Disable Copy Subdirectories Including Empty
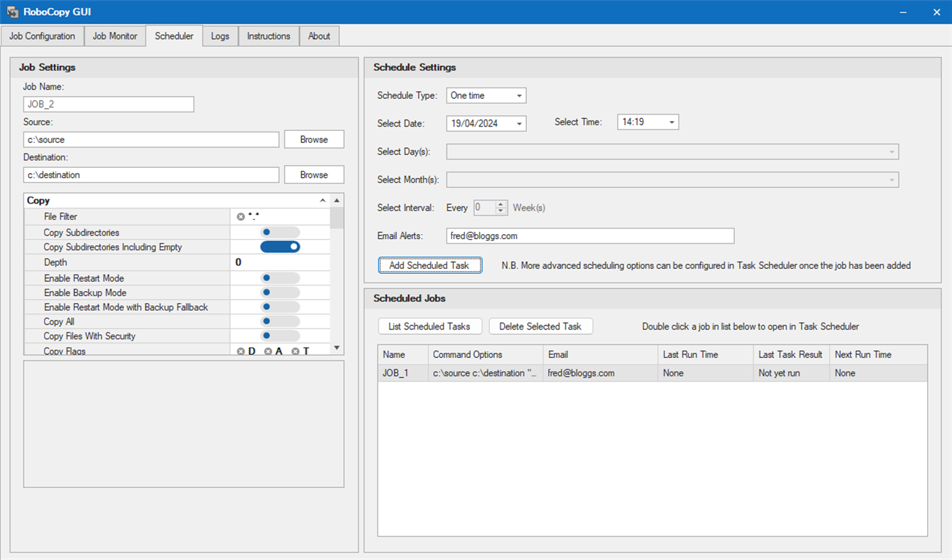952x560 pixels. pyautogui.click(x=280, y=246)
